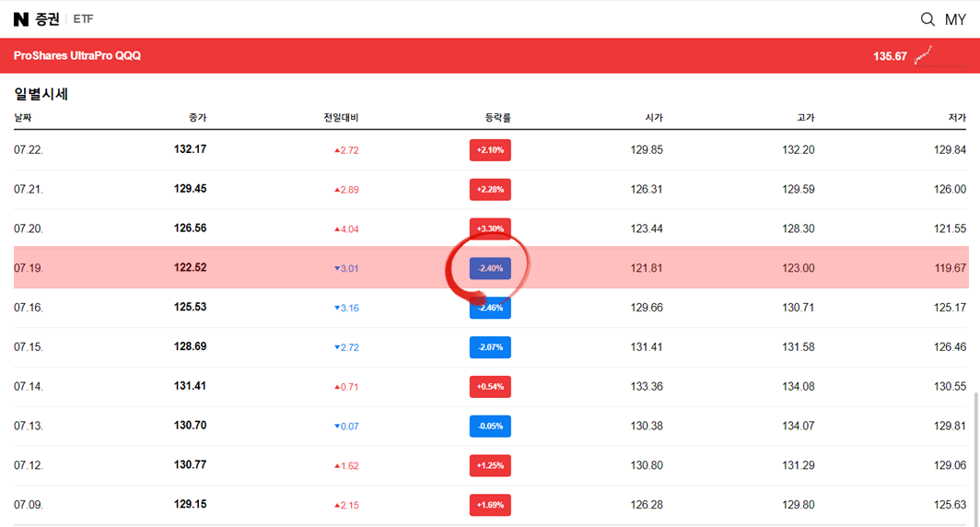Go to the 증권 home link
This screenshot has width=980, height=527.
pyautogui.click(x=47, y=19)
